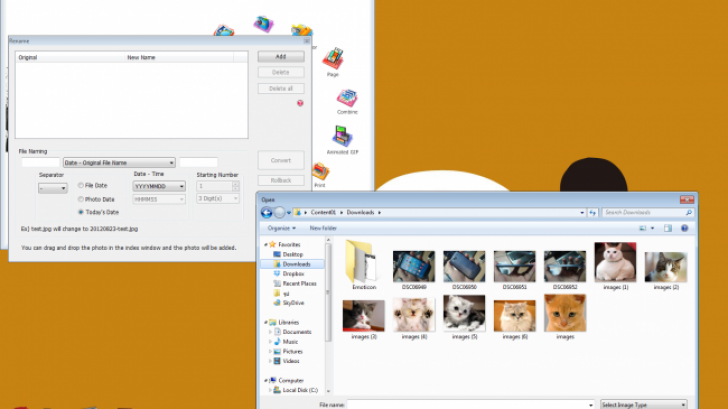Open the Date - Original File Name dropdown
The height and width of the screenshot is (409, 728).
point(119,163)
